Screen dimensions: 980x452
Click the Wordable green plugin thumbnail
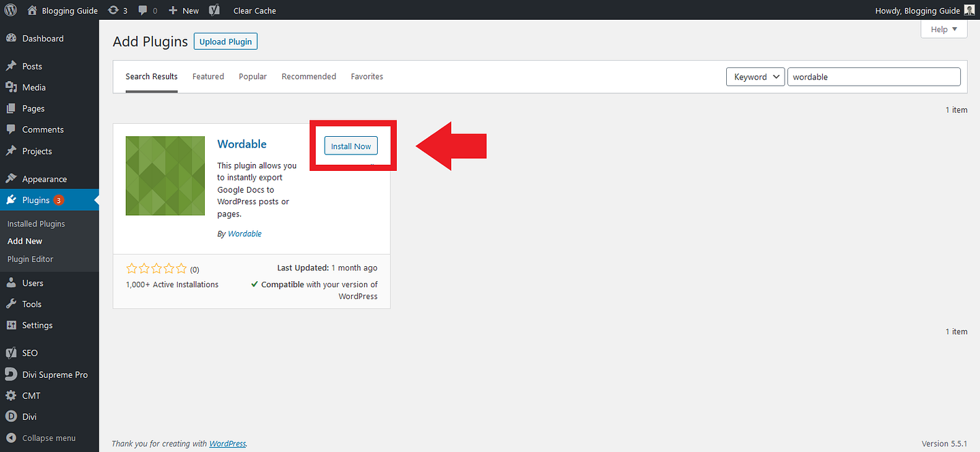(165, 176)
